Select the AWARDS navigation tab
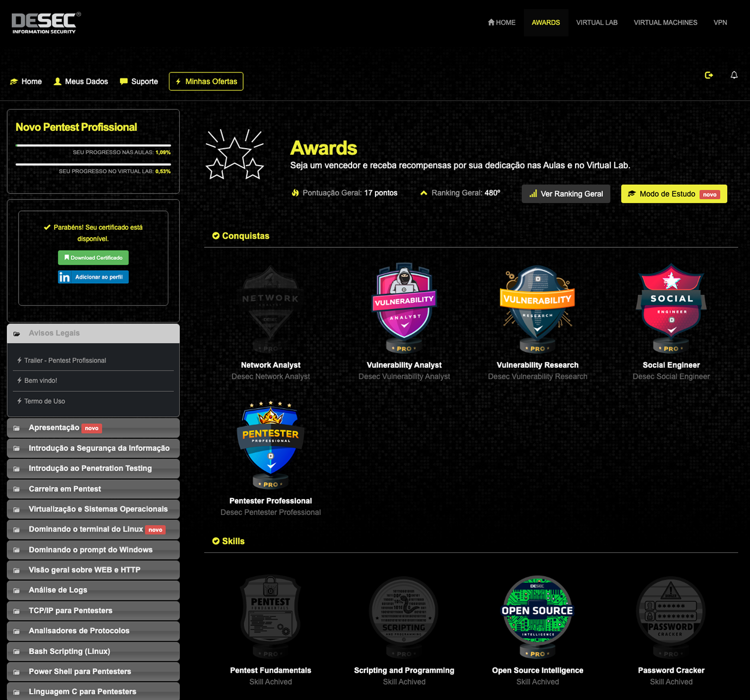This screenshot has height=700, width=750. [x=546, y=22]
